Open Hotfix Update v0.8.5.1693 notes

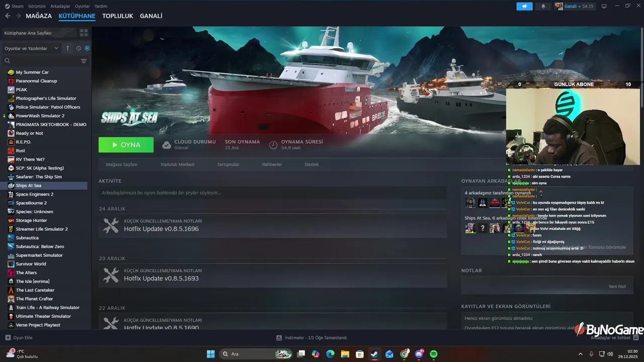tap(273, 275)
